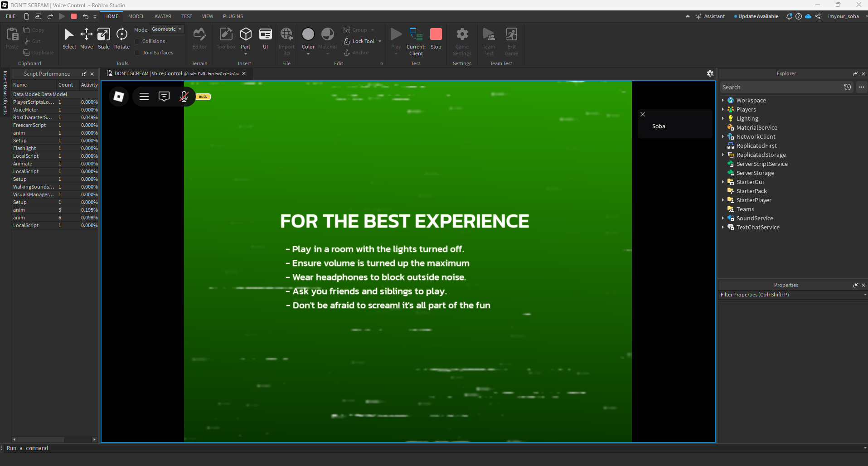Open the in-game hamburger menu
Image resolution: width=868 pixels, height=466 pixels.
[144, 97]
